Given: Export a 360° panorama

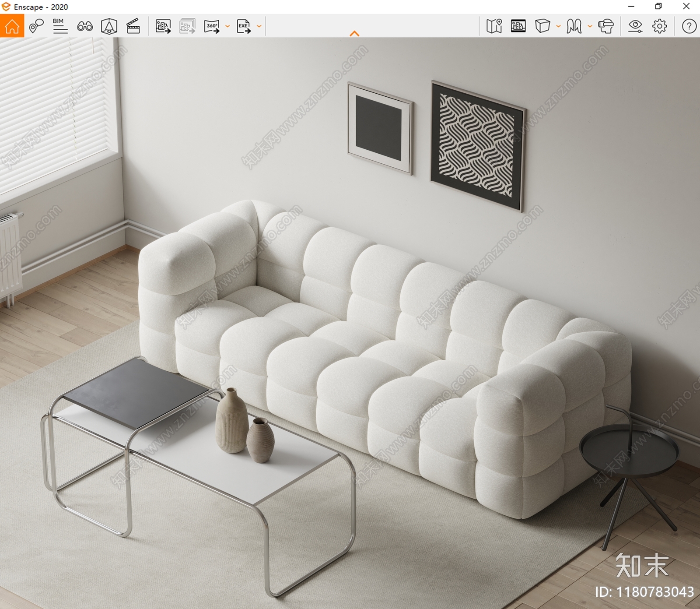Looking at the screenshot, I should (212, 26).
